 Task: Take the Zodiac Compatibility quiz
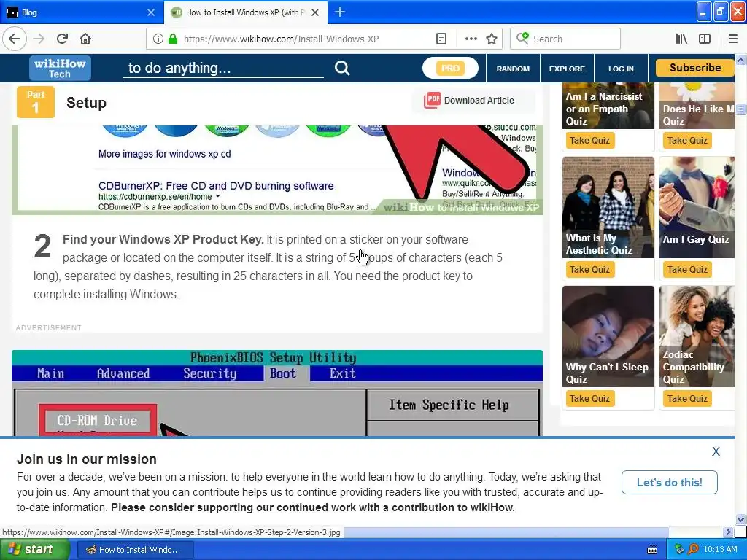point(687,399)
